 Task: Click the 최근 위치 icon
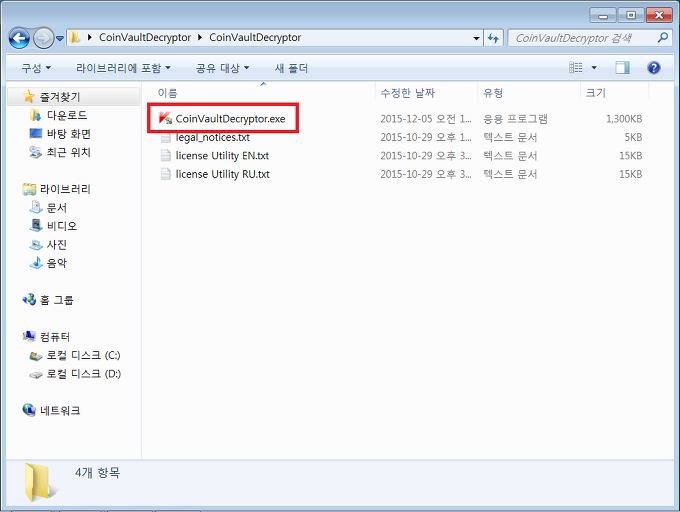pos(35,152)
